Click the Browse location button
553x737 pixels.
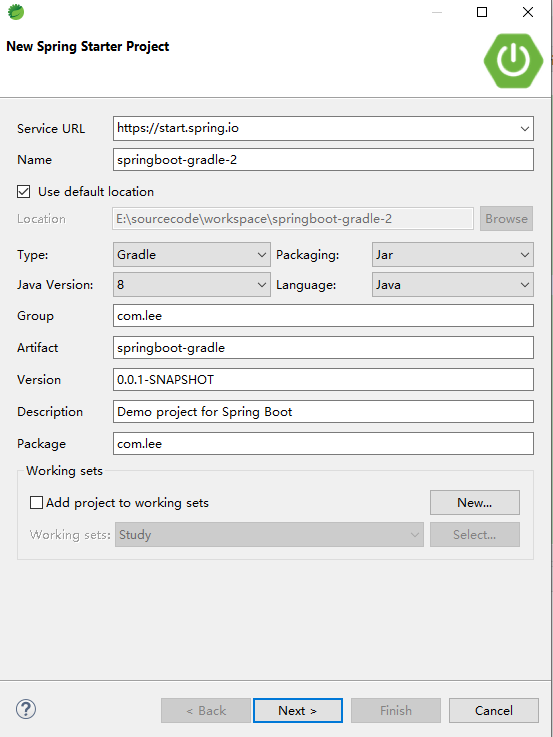pyautogui.click(x=506, y=219)
